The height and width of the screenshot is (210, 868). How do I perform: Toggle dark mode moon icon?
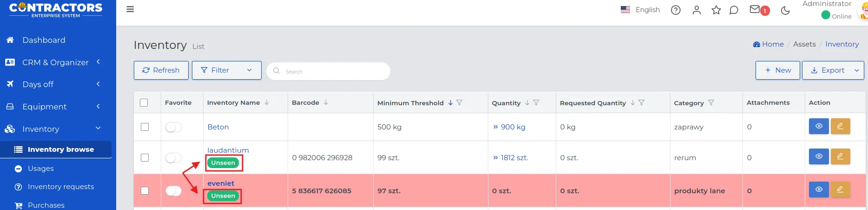pyautogui.click(x=785, y=10)
